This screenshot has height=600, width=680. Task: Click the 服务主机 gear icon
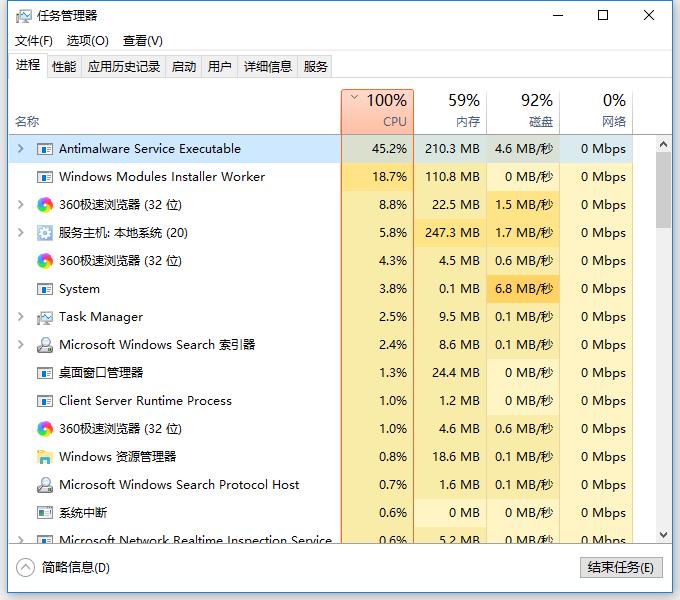coord(45,233)
